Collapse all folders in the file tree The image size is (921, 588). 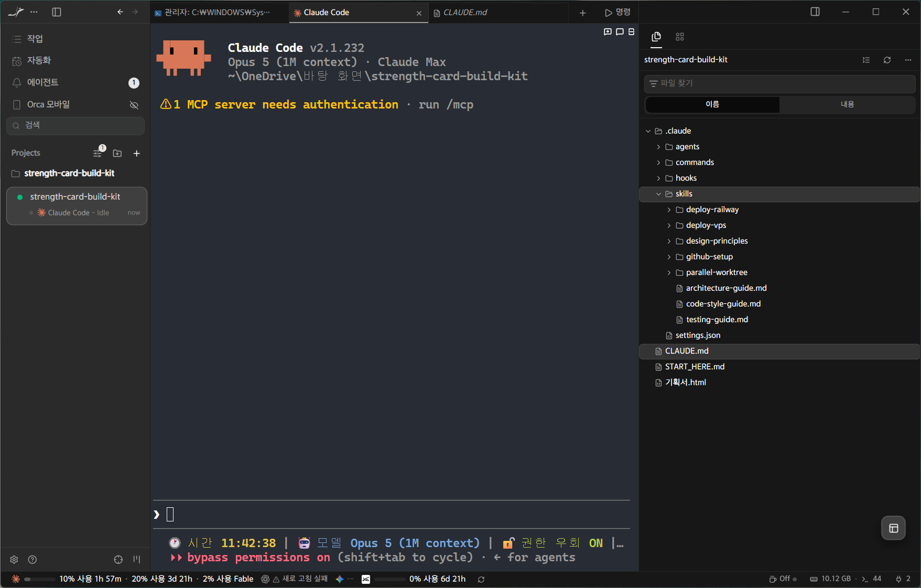tap(866, 60)
